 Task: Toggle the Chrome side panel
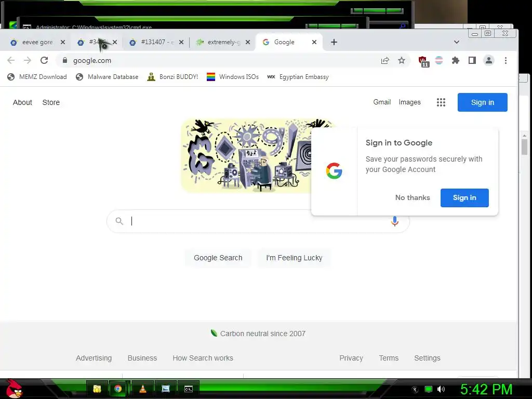click(472, 60)
